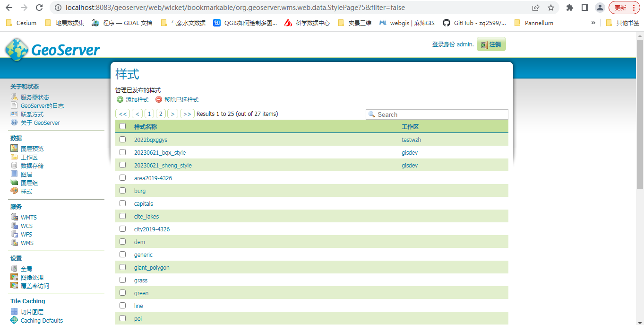
Task: Check the burg style checkbox
Action: pyautogui.click(x=123, y=191)
